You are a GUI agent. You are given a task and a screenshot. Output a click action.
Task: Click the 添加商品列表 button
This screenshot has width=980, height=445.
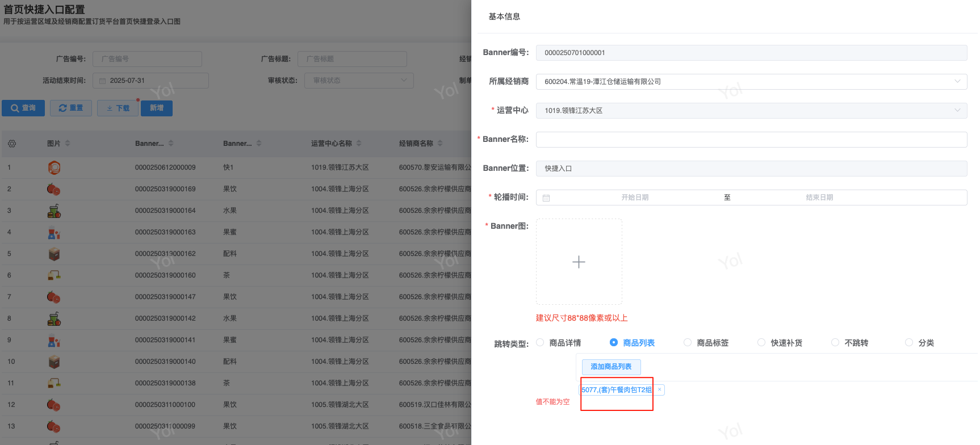611,367
